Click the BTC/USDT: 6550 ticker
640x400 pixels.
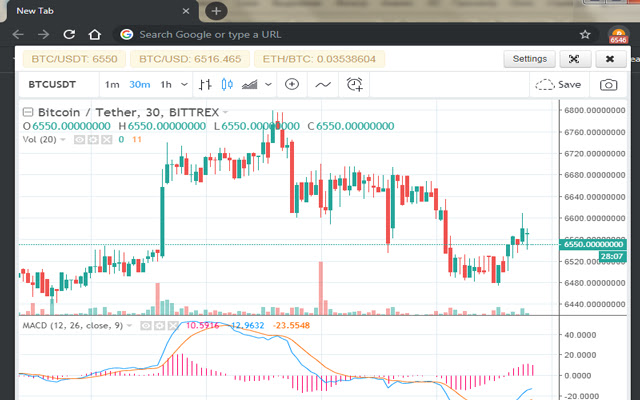coord(74,59)
